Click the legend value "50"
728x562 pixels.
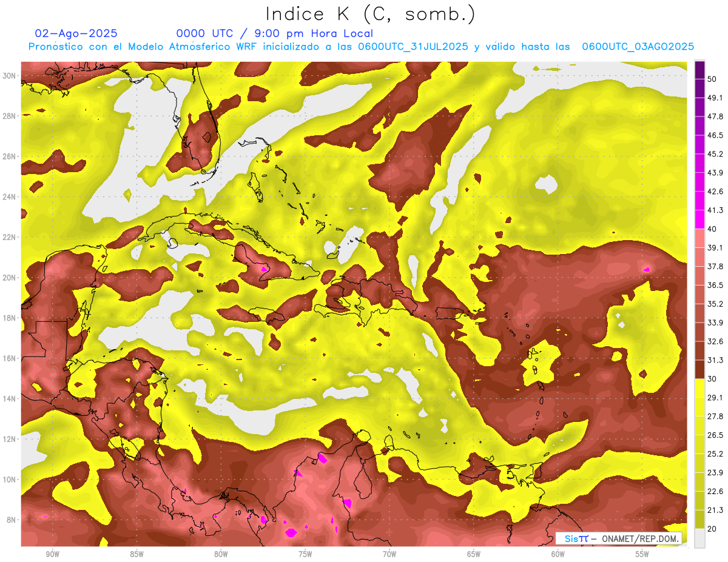[x=712, y=78]
